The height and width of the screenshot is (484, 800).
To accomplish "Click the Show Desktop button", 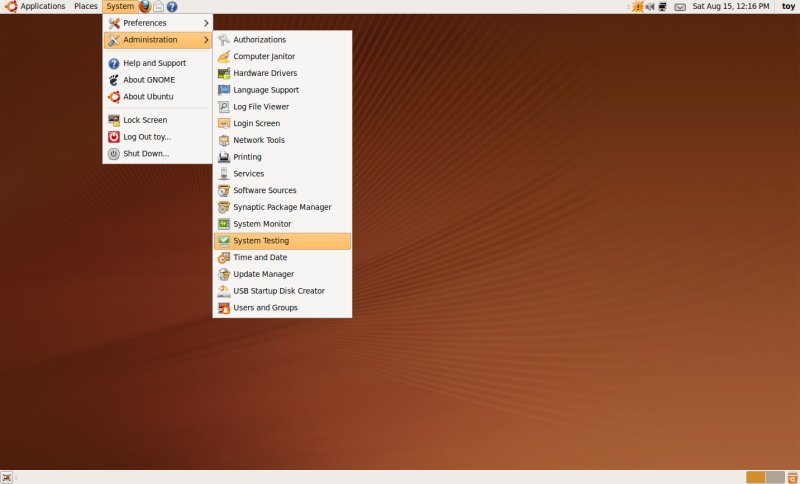I will pyautogui.click(x=6, y=477).
